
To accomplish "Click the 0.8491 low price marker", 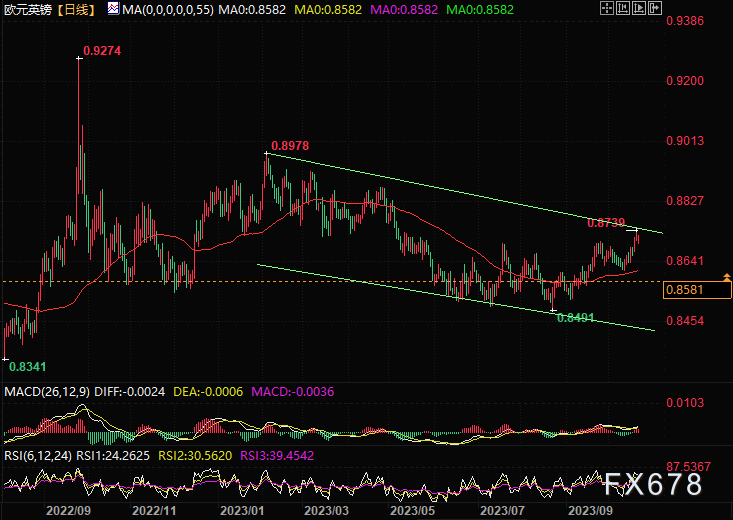I will tap(575, 318).
